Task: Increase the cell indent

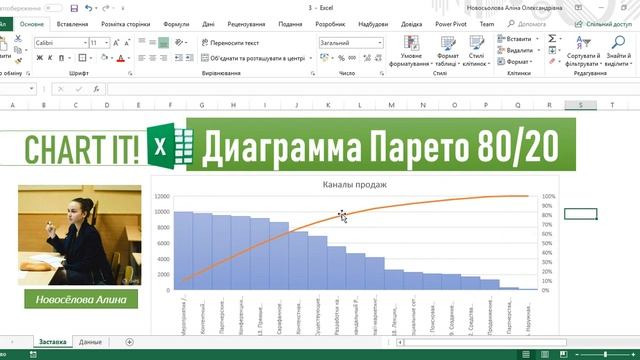Action: (189, 58)
